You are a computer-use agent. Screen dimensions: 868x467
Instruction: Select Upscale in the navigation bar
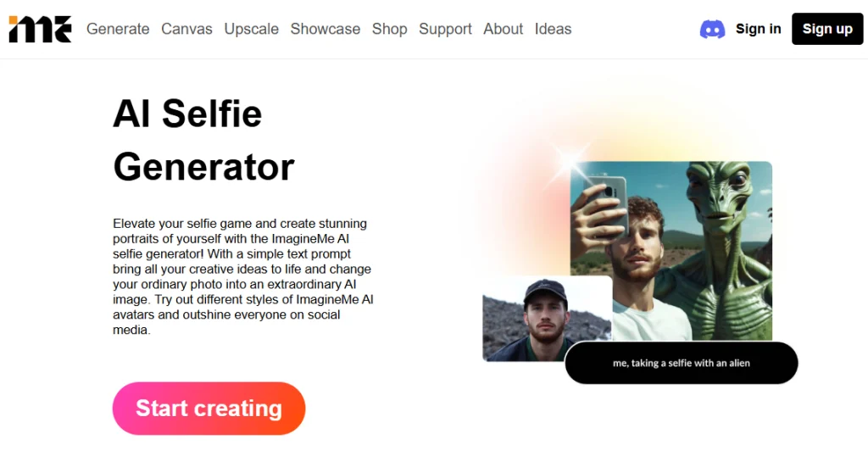click(251, 29)
